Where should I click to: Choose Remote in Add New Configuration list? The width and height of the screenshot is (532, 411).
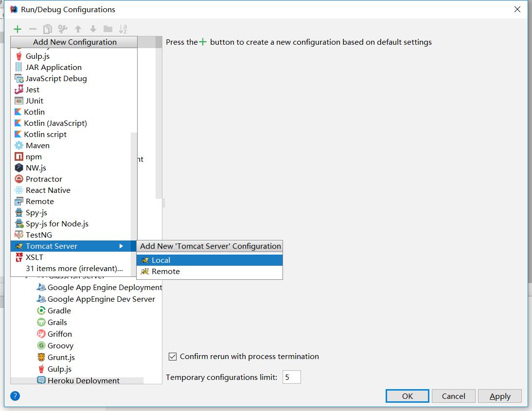pos(71,201)
